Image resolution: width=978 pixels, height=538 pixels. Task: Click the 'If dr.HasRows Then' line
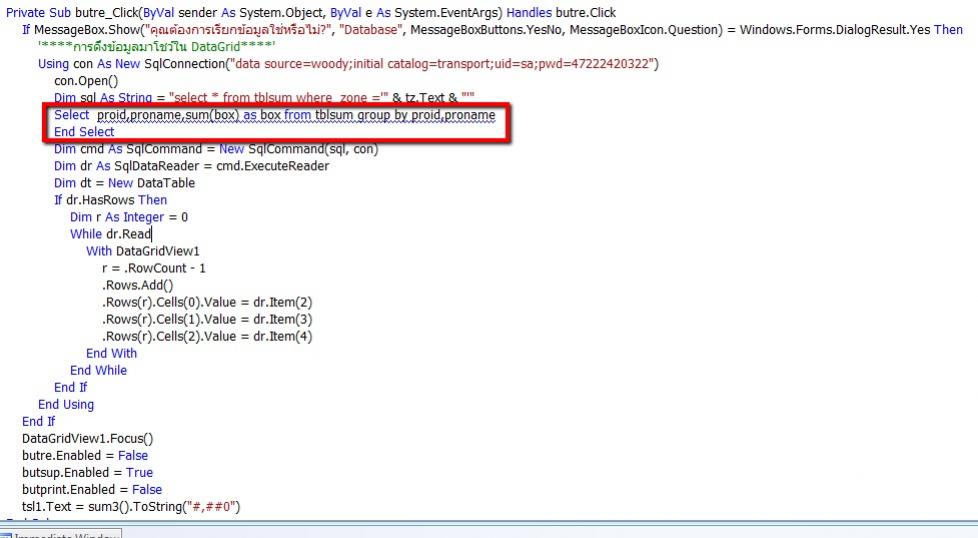(110, 200)
